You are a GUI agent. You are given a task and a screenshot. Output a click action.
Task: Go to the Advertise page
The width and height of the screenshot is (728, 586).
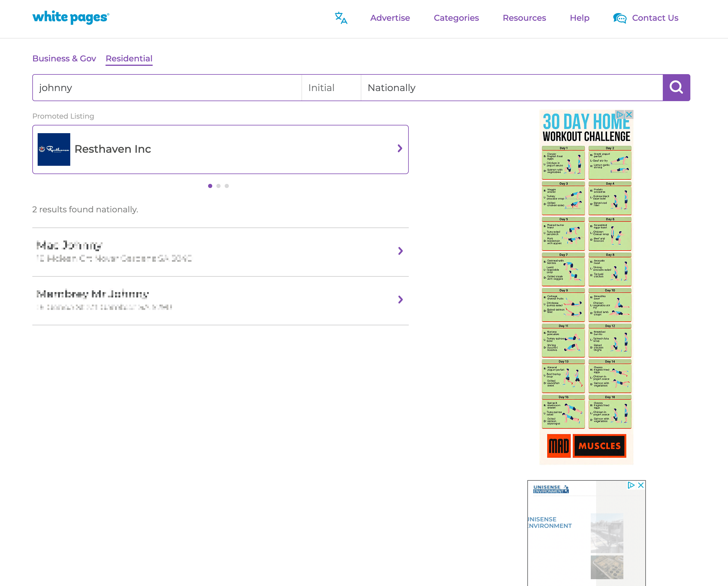point(390,18)
